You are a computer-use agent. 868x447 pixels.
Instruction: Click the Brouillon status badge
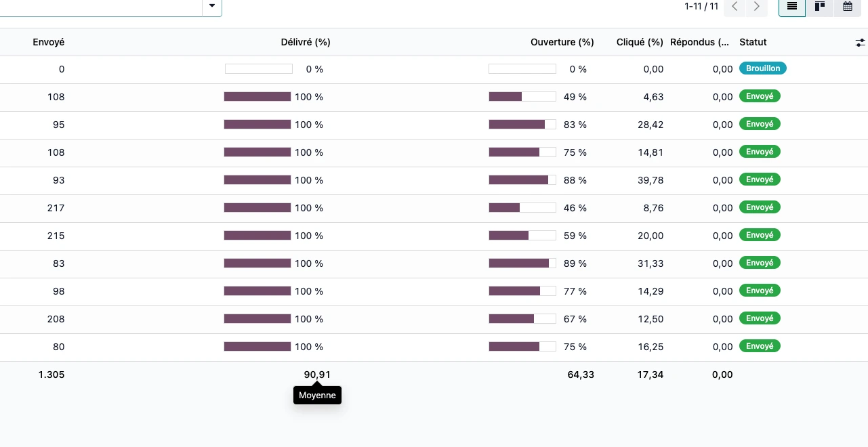(x=762, y=68)
